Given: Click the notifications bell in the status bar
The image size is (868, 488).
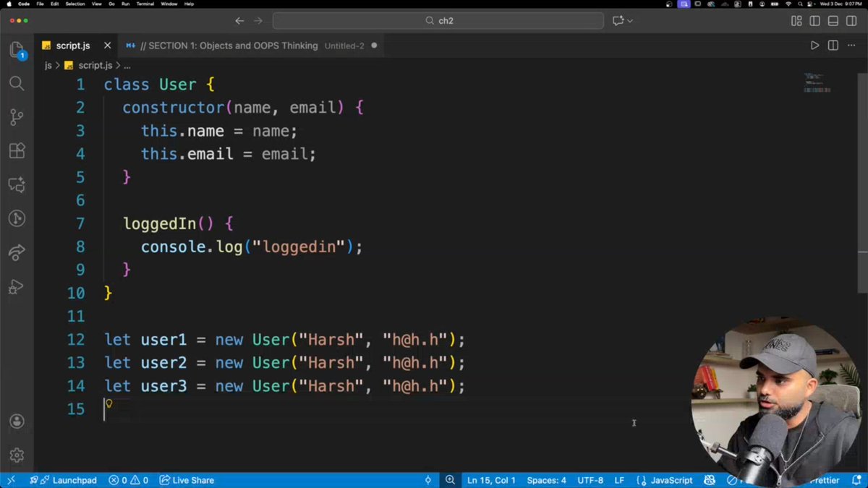Looking at the screenshot, I should (x=858, y=479).
